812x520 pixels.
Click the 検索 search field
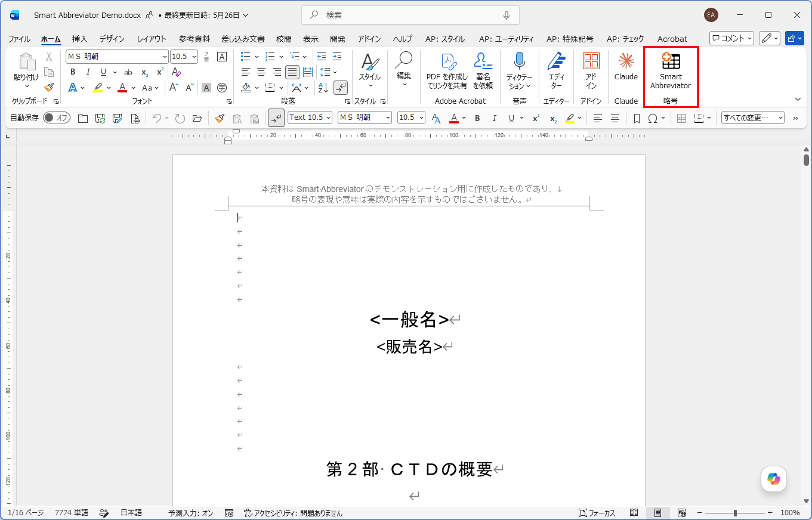point(410,15)
